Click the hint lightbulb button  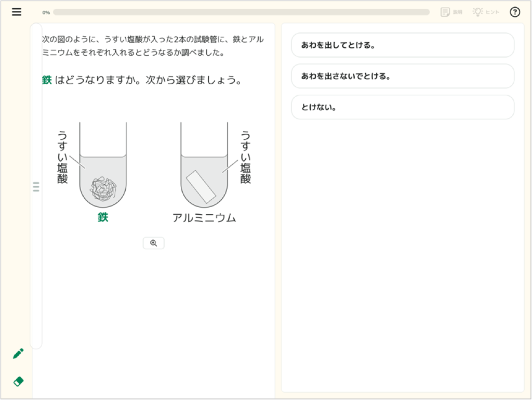pos(486,12)
